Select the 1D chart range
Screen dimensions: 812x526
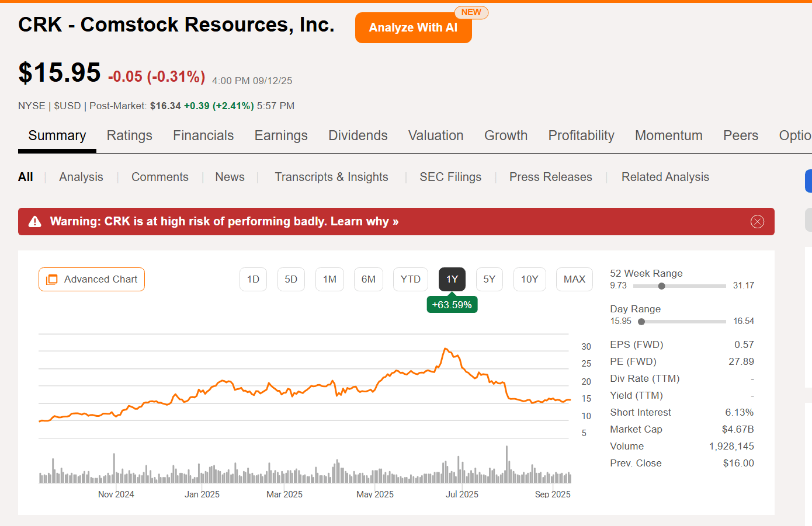click(x=253, y=279)
